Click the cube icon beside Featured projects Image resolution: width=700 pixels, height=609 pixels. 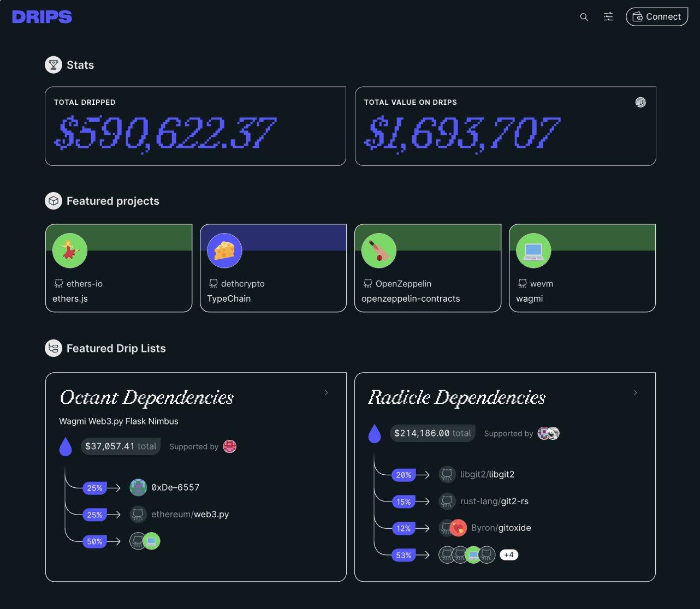click(x=53, y=200)
